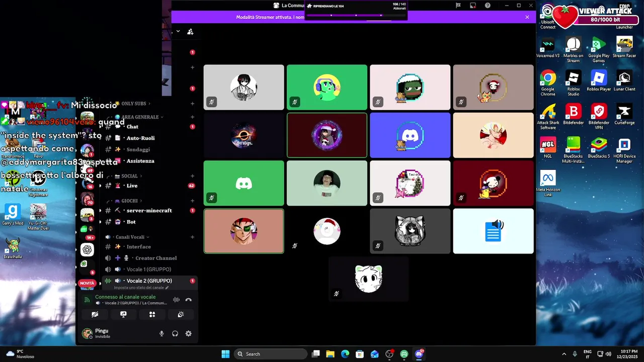The image size is (644, 362).
Task: Launch CurseForge from the desktop
Action: point(624,115)
